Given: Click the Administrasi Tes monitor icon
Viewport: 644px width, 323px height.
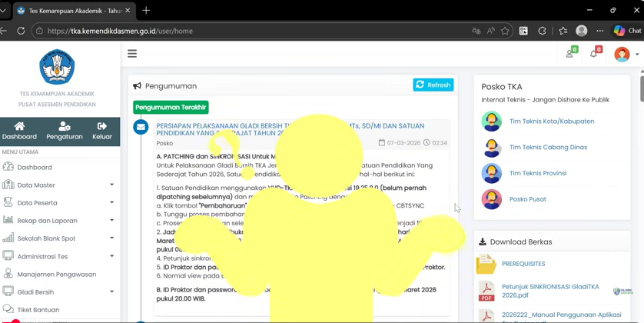Looking at the screenshot, I should click(x=8, y=255).
